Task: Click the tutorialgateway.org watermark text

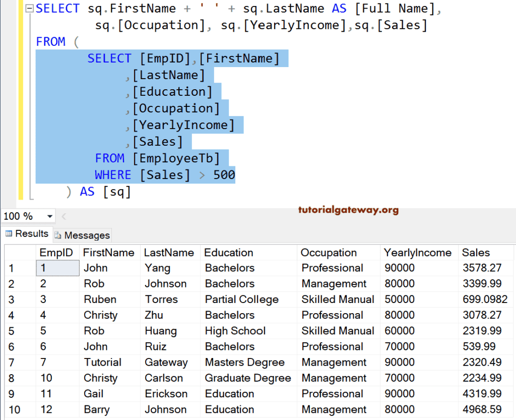Action: point(348,211)
